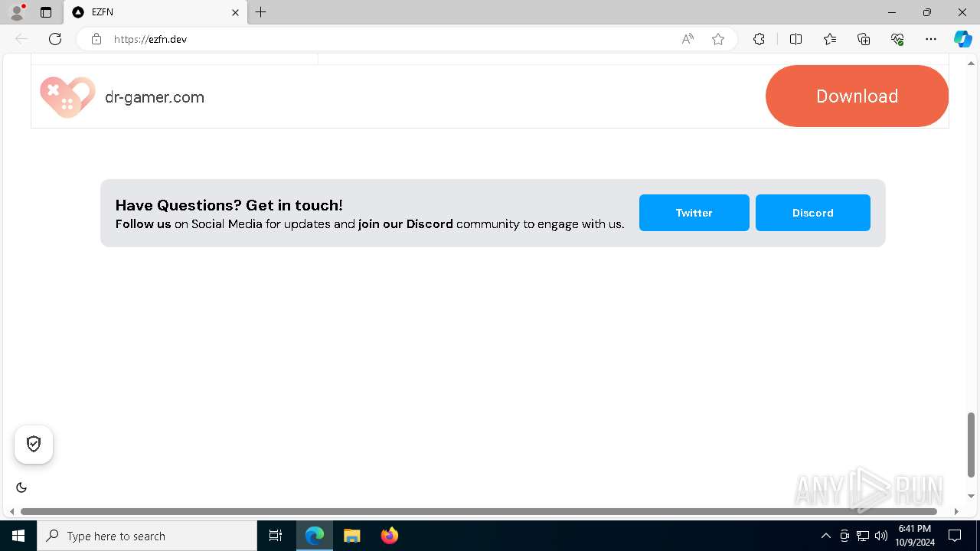Image resolution: width=980 pixels, height=551 pixels.
Task: Close the EZFN tab
Action: click(x=235, y=12)
